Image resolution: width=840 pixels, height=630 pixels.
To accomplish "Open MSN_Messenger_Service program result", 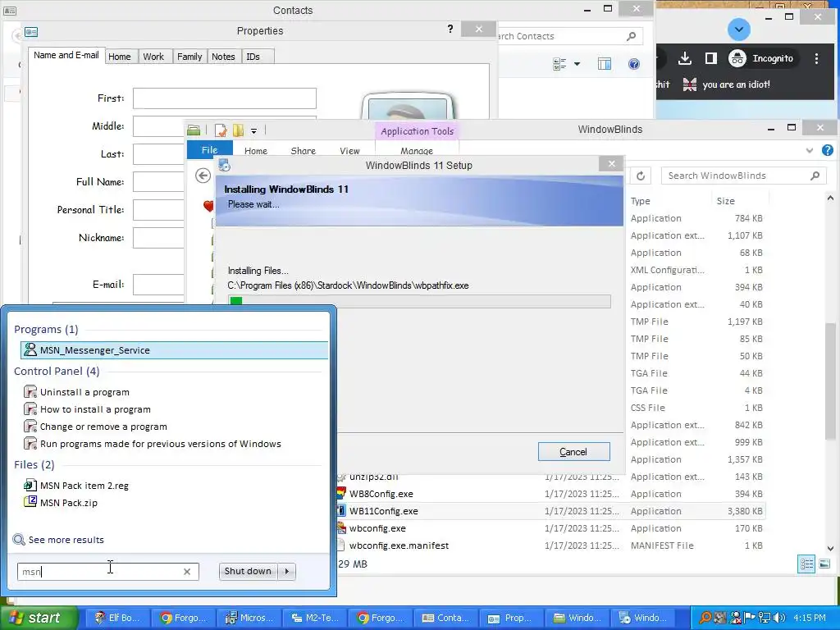I will (174, 349).
